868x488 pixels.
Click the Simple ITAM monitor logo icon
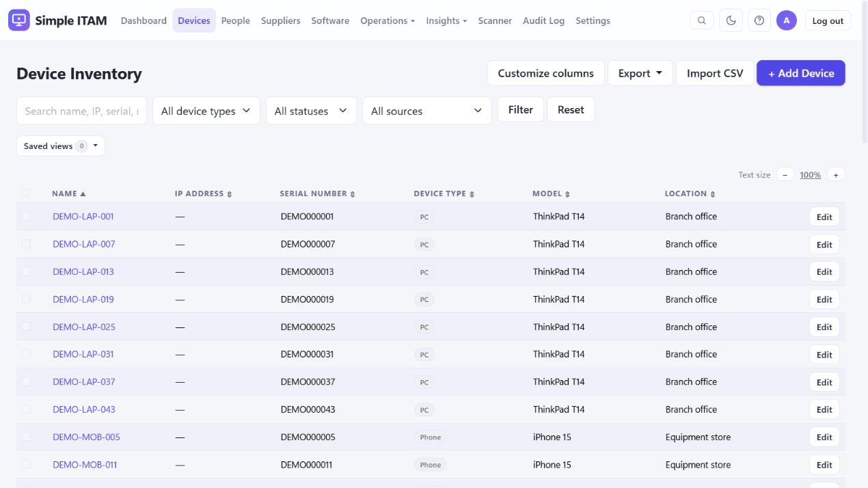[x=19, y=21]
